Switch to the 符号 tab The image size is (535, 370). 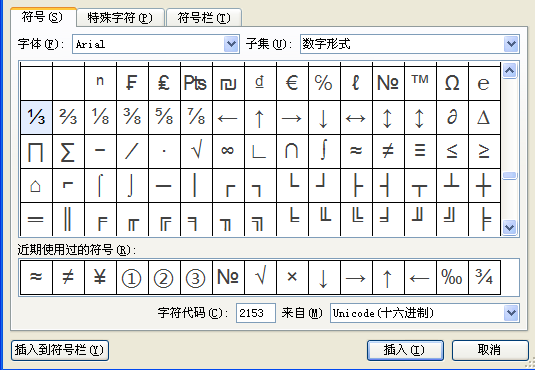(x=43, y=17)
